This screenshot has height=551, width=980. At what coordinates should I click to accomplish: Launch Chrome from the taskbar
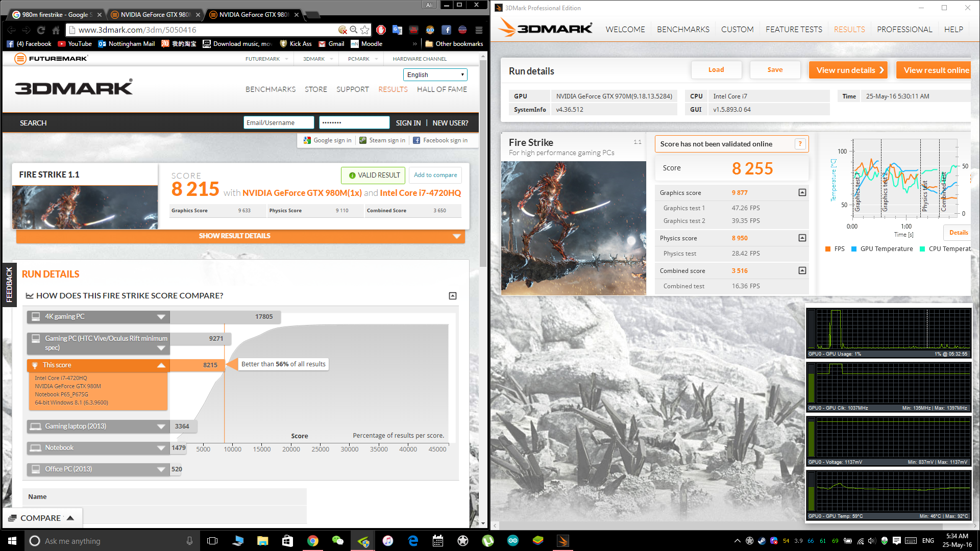[313, 541]
